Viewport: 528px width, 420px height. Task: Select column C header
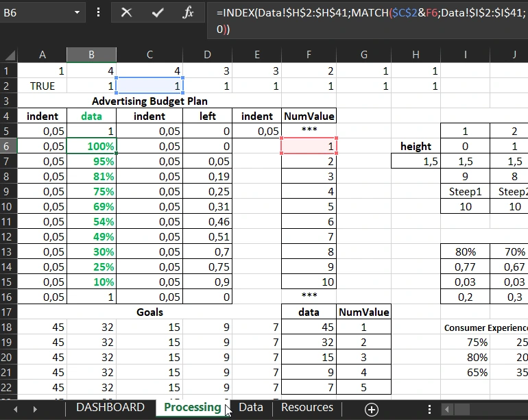click(x=149, y=55)
